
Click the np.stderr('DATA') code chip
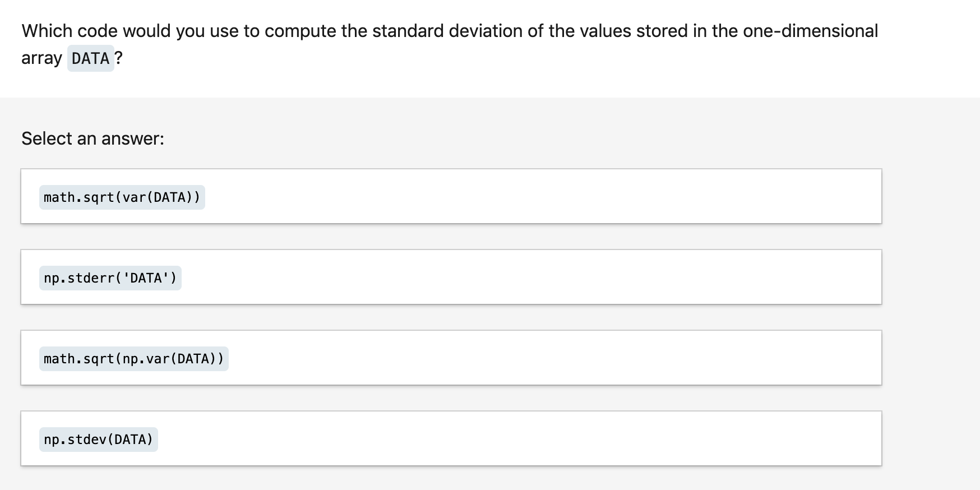(110, 277)
